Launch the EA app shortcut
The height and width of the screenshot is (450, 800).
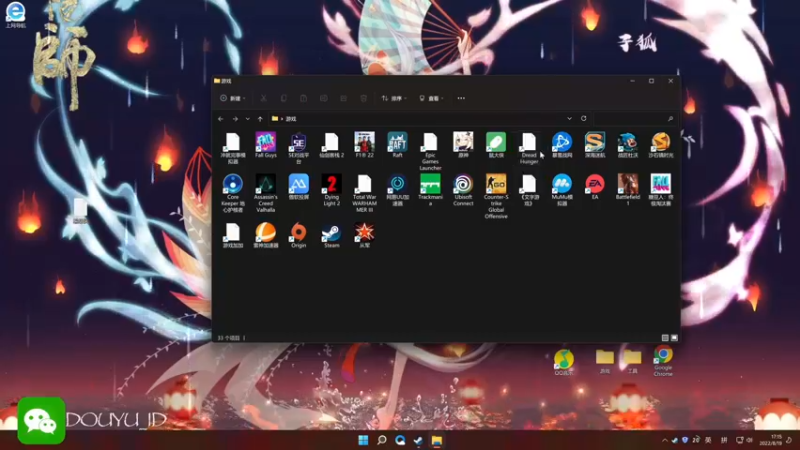pyautogui.click(x=594, y=187)
